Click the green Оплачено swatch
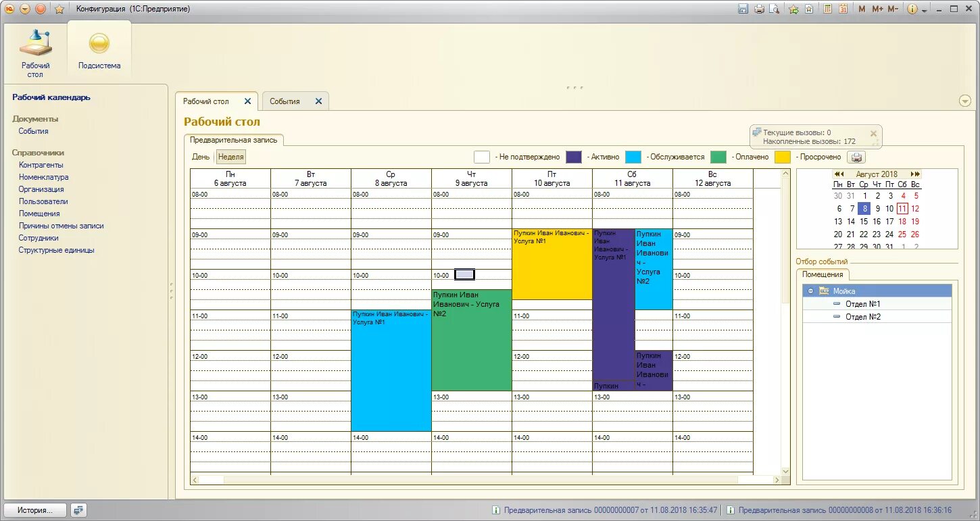This screenshot has width=980, height=521. point(718,157)
